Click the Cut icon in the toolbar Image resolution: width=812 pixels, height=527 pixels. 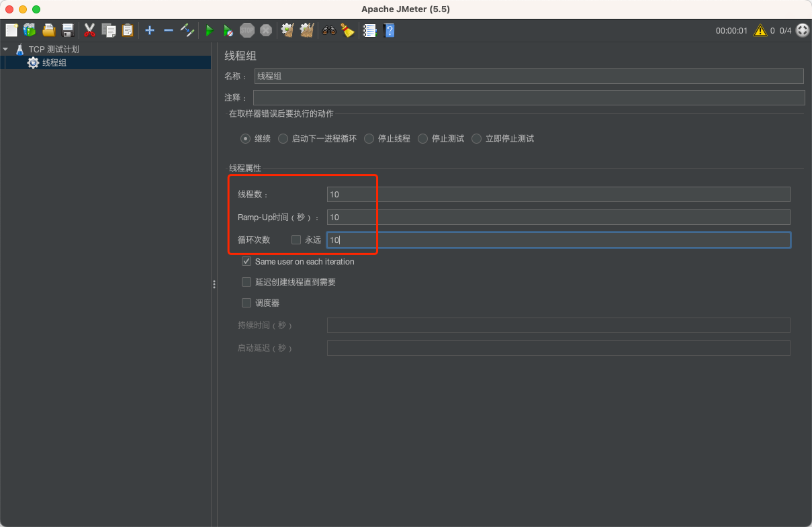[89, 30]
